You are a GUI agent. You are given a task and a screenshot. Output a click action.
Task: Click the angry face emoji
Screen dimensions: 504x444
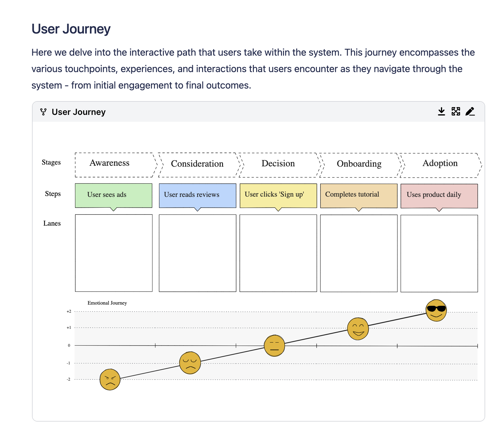pos(110,379)
